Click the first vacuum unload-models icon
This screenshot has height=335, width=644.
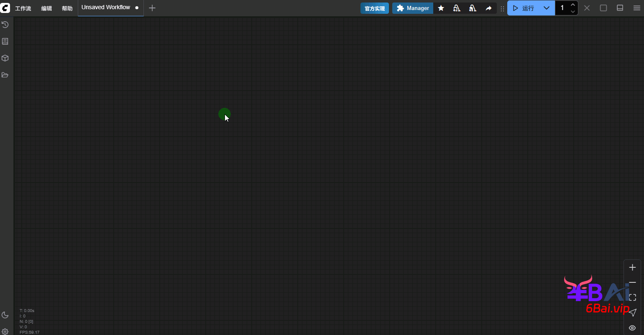457,8
